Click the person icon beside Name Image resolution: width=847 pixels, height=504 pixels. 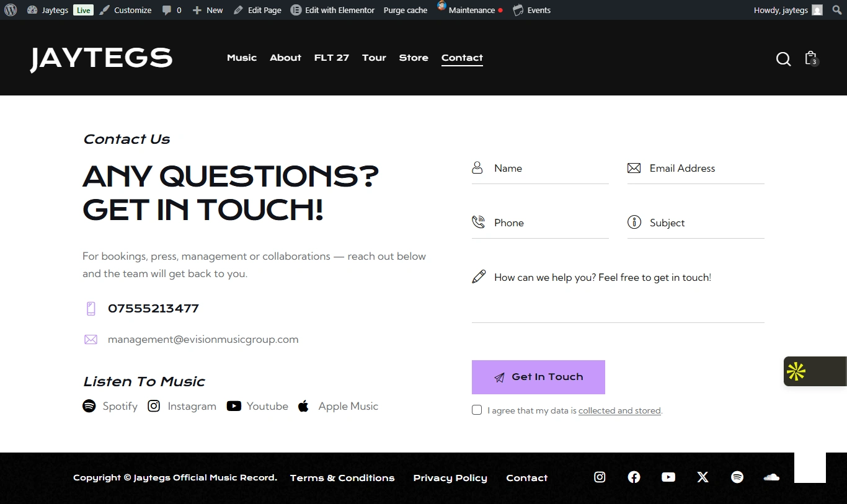pos(477,168)
